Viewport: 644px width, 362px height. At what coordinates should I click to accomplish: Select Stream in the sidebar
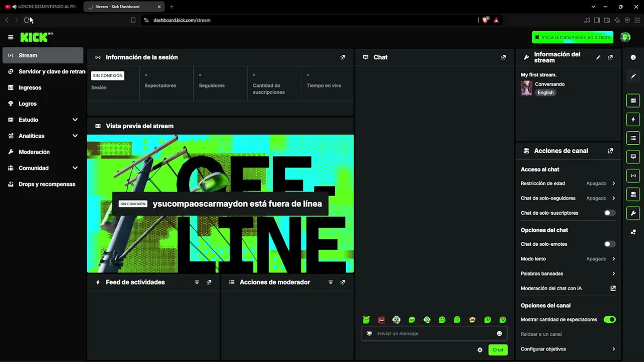[43, 55]
